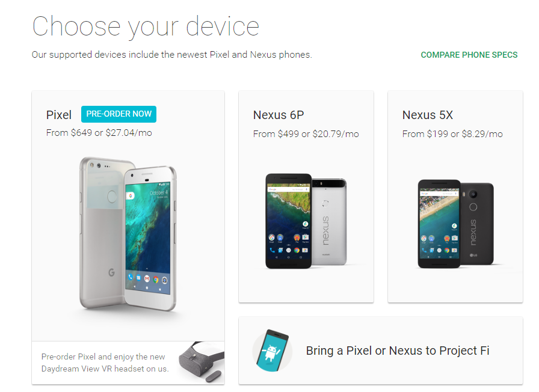539x392 pixels.
Task: Click the Pixel device name heading
Action: (x=59, y=115)
